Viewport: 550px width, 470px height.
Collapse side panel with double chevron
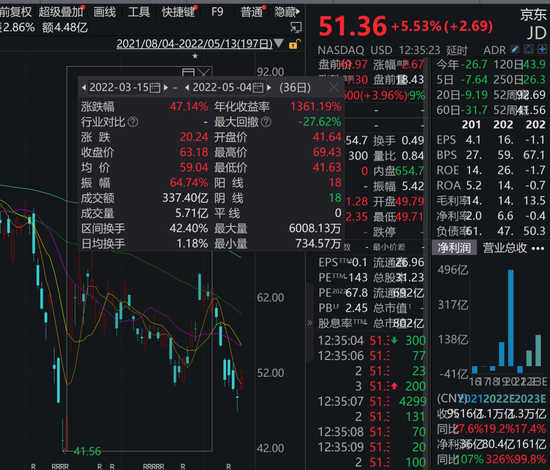pyautogui.click(x=310, y=323)
